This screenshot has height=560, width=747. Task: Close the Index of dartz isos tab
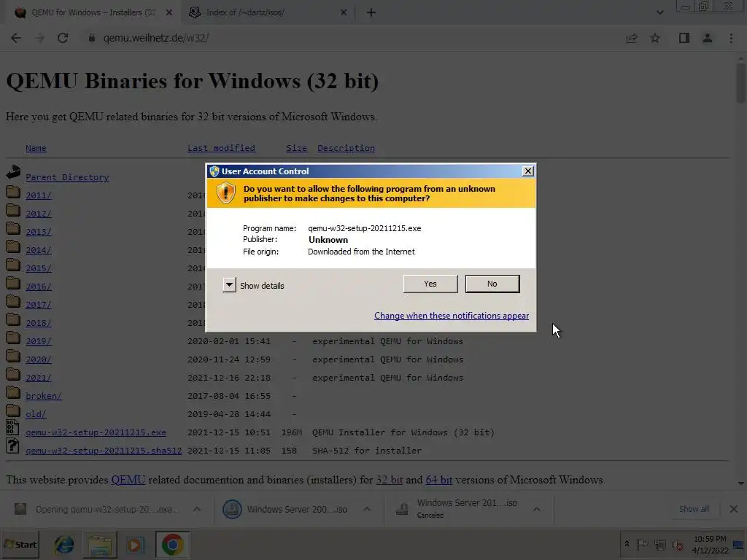pos(344,12)
